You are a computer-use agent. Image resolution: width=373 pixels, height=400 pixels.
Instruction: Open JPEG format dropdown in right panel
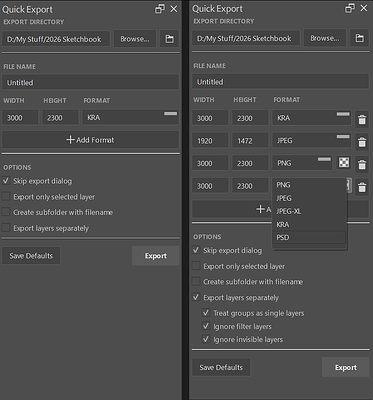tap(311, 140)
